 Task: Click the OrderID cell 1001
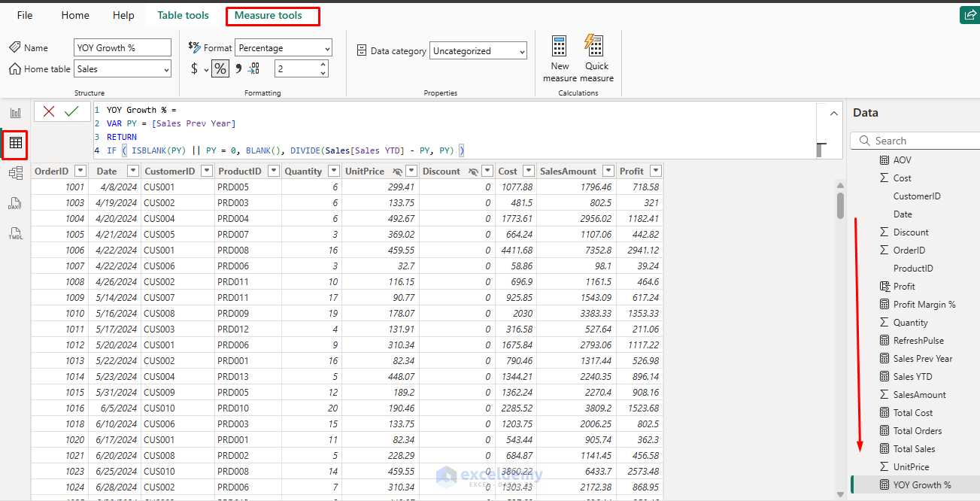point(59,187)
